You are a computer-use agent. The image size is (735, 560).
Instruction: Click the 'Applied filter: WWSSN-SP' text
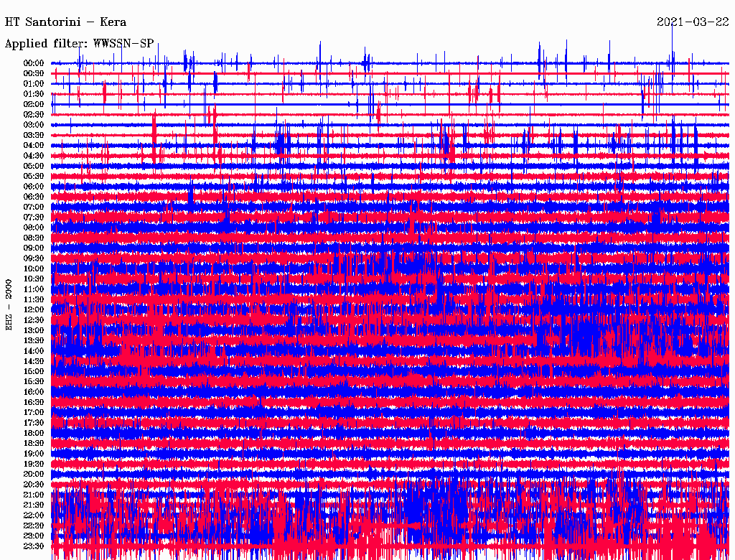(x=79, y=44)
